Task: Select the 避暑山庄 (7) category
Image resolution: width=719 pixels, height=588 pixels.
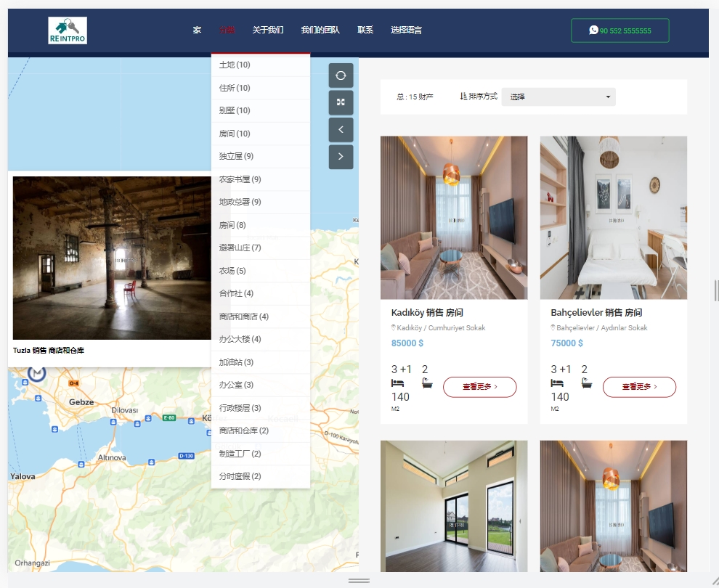Action: pyautogui.click(x=261, y=248)
